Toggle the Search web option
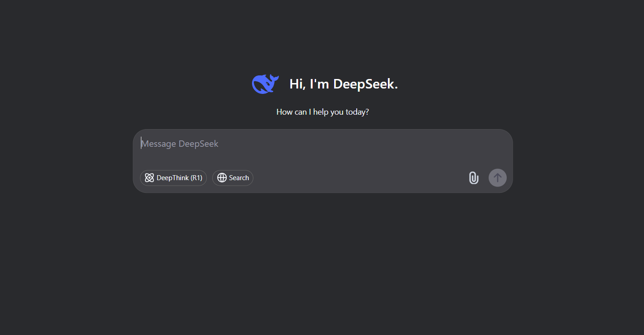 click(x=233, y=178)
